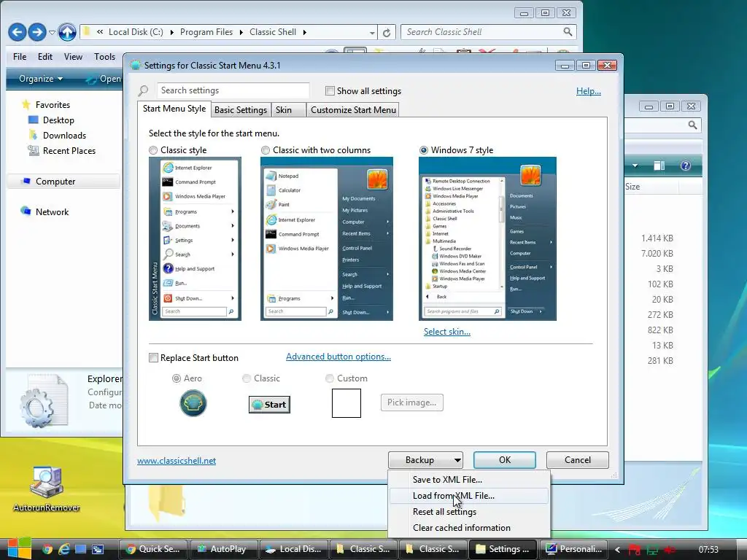Click the empty Custom button image box
747x560 pixels.
pos(347,402)
